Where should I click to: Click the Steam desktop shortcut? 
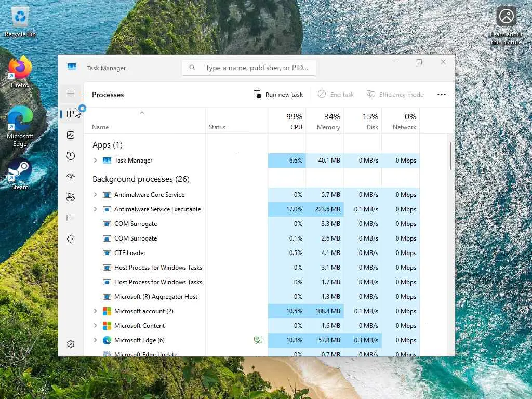pos(20,174)
